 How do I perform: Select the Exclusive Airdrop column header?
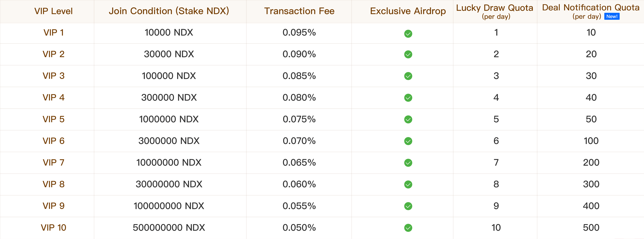coord(408,11)
